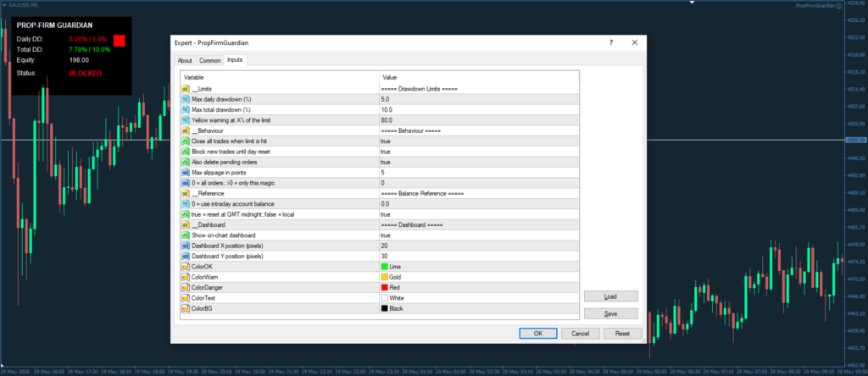
Task: Select the Inputs tab
Action: (x=236, y=60)
